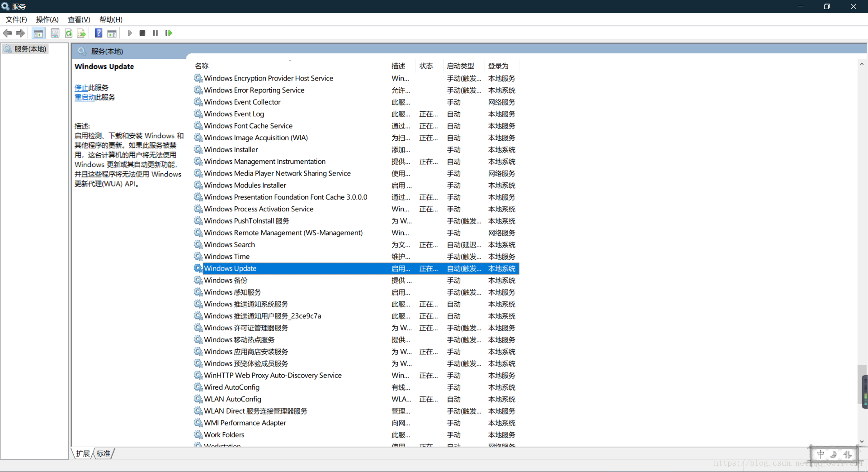The width and height of the screenshot is (868, 472).
Task: Click the gear icon for Windows Event Log
Action: [x=198, y=114]
